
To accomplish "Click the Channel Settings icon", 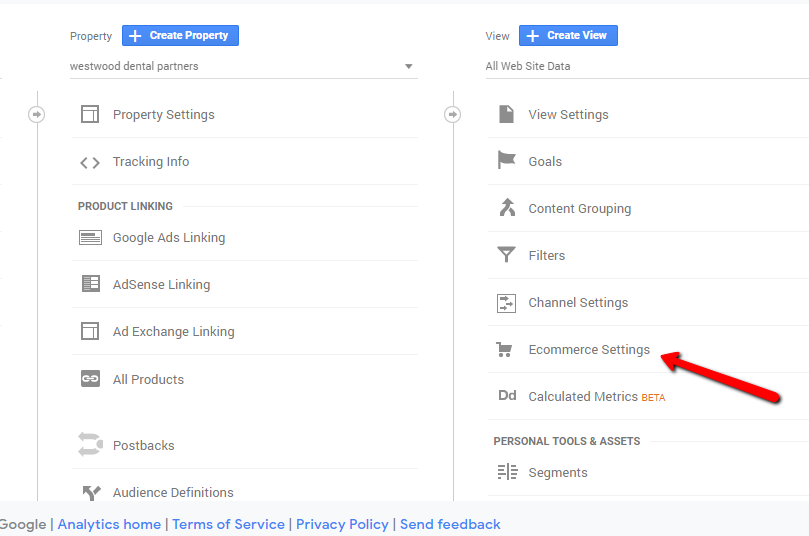I will point(506,303).
